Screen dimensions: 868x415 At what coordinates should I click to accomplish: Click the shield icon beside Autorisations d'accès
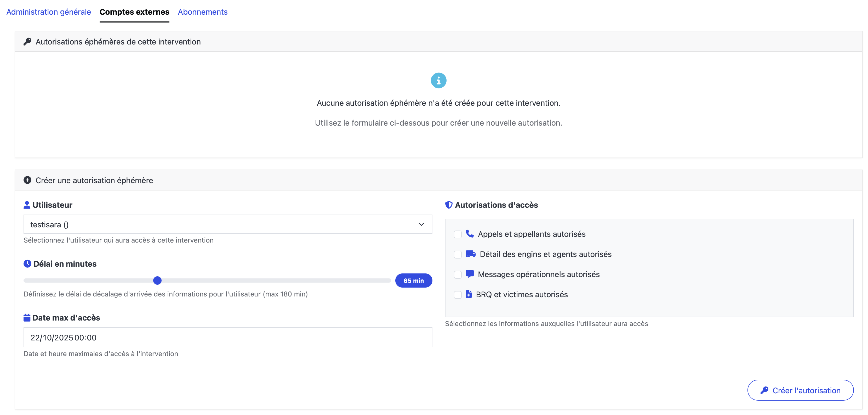[x=448, y=205]
